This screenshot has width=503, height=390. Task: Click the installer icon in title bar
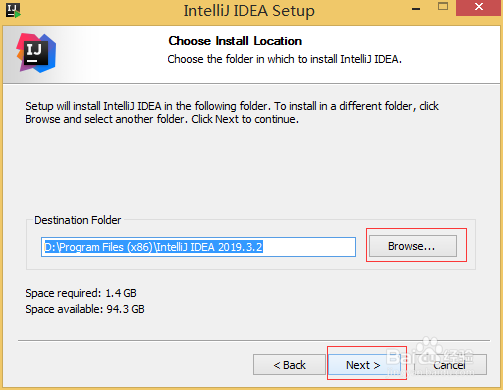(x=13, y=10)
